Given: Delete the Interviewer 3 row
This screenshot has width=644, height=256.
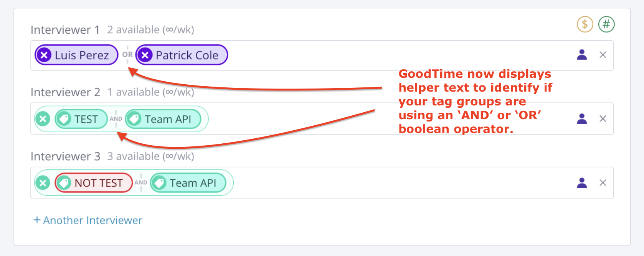Looking at the screenshot, I should click(603, 183).
